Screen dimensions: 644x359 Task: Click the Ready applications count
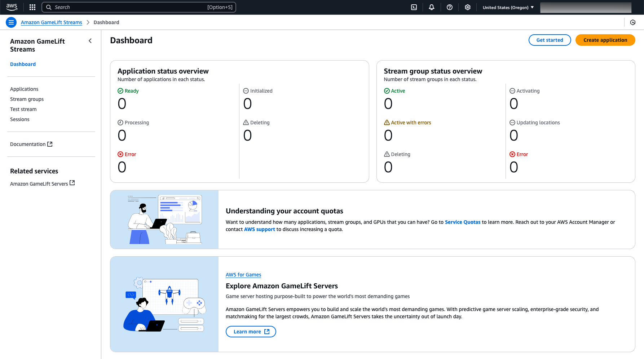point(122,104)
